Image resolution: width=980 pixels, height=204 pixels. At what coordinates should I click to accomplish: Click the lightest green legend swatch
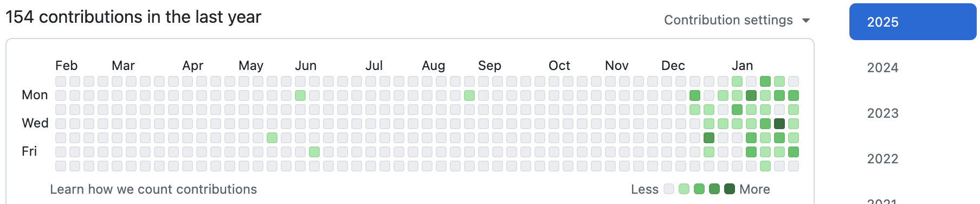tap(684, 189)
